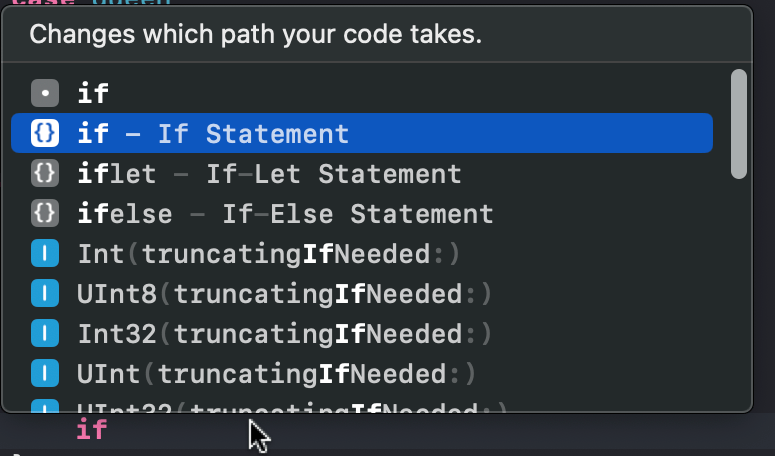
Task: Click the blue I icon beside UInt8 initializer
Action: pos(45,294)
